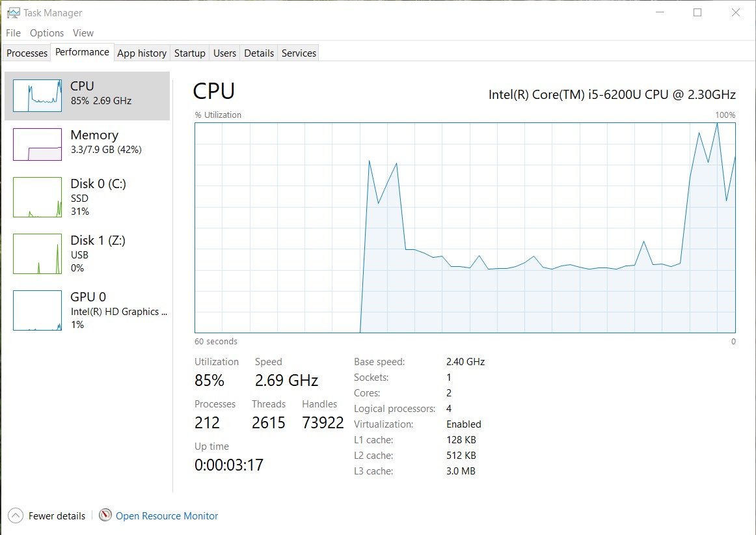The height and width of the screenshot is (535, 756).
Task: Click the Logical processors value 4
Action: pyautogui.click(x=449, y=409)
